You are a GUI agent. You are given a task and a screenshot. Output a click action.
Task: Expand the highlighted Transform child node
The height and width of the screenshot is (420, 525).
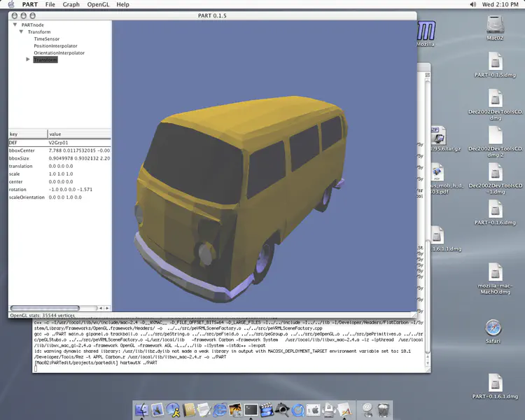coord(28,59)
